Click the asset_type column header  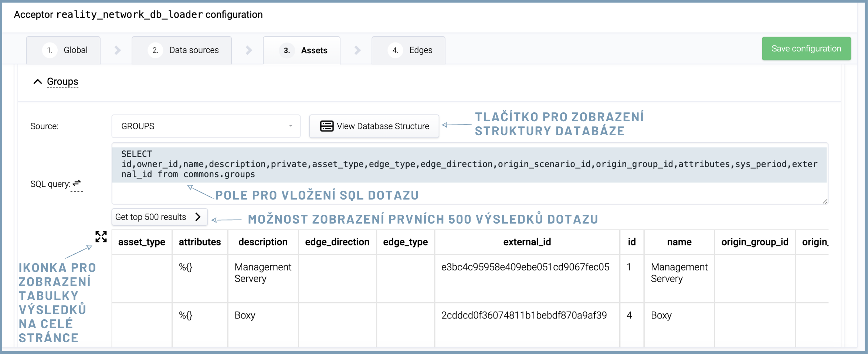click(x=142, y=242)
